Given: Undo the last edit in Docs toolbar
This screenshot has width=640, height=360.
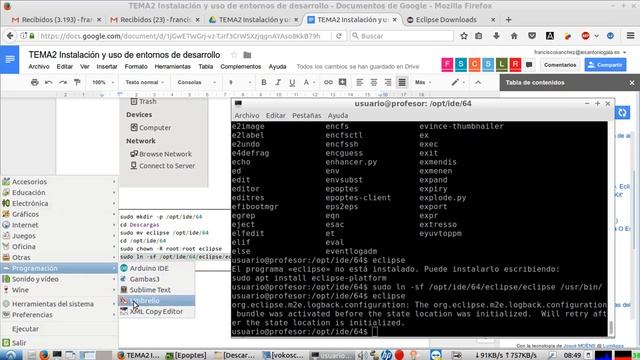Looking at the screenshot, I should pos(49,82).
